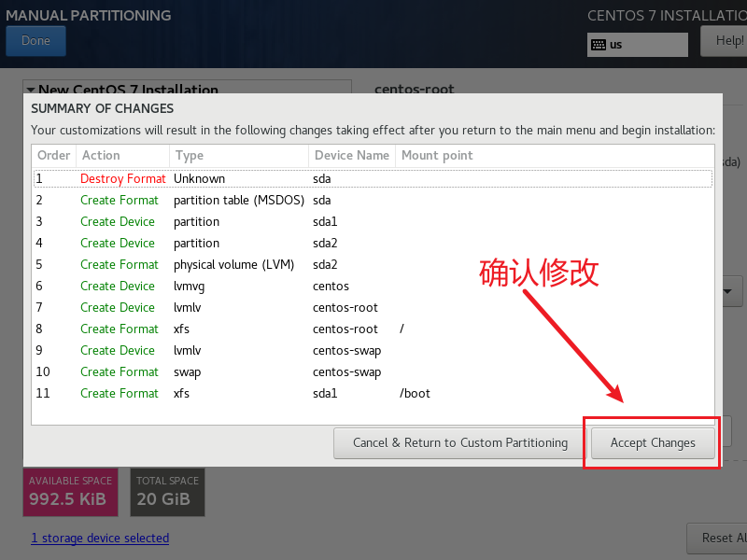Select the lvmvg centos row
The width and height of the screenshot is (747, 560).
373,286
